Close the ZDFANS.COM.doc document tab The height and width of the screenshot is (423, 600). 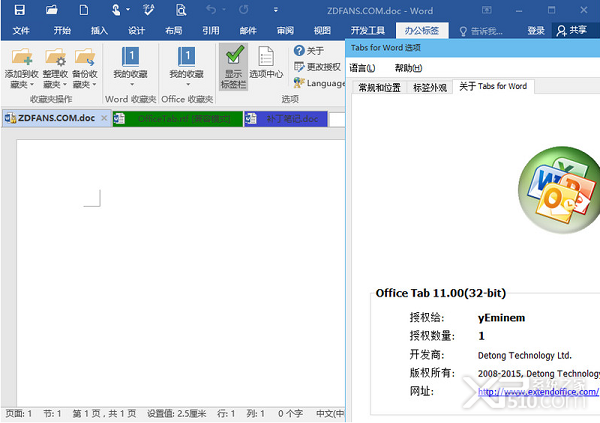104,118
